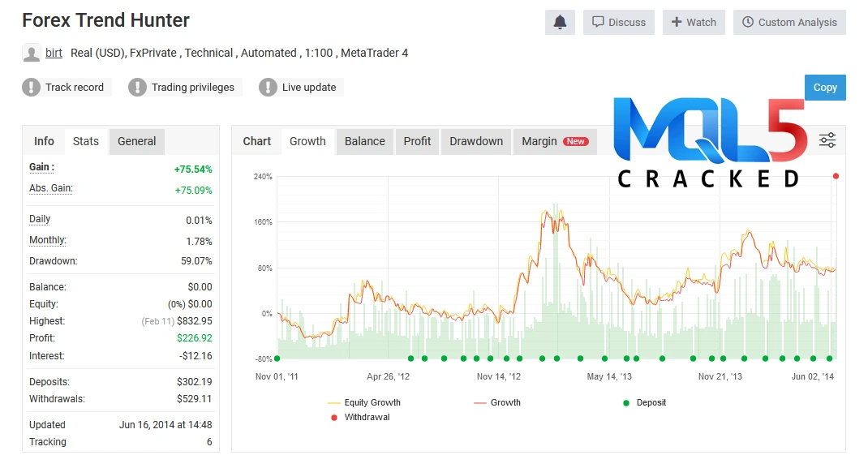
Task: Click the Trading privileges warning icon
Action: point(137,87)
